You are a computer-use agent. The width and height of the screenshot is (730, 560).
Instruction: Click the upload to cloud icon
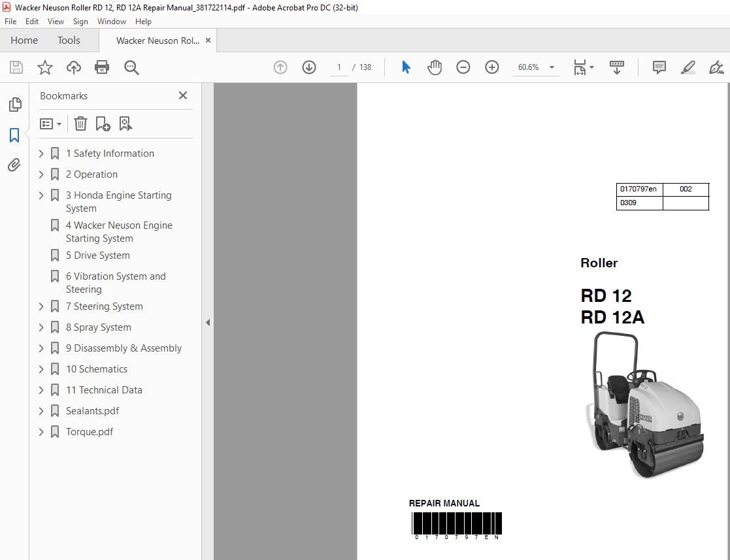[74, 67]
